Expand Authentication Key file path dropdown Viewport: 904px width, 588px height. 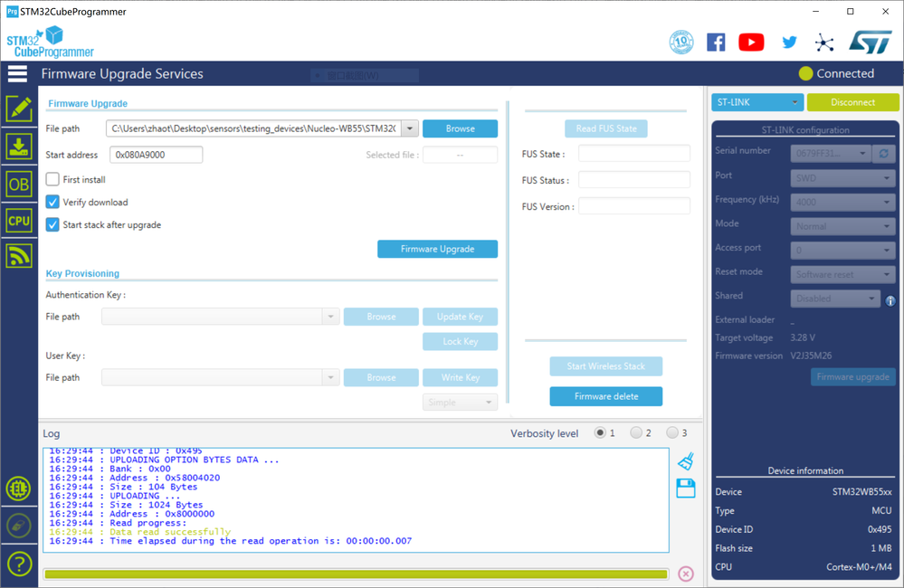click(x=330, y=317)
